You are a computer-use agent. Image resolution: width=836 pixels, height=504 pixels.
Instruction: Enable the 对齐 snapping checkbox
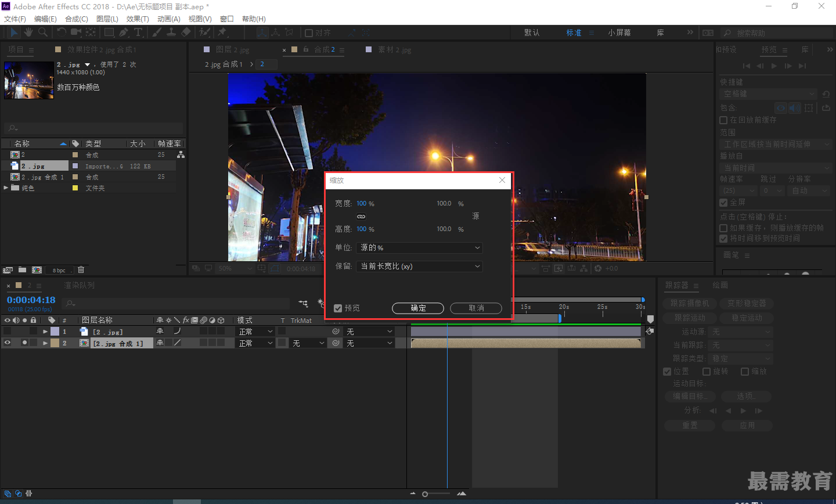click(x=309, y=33)
